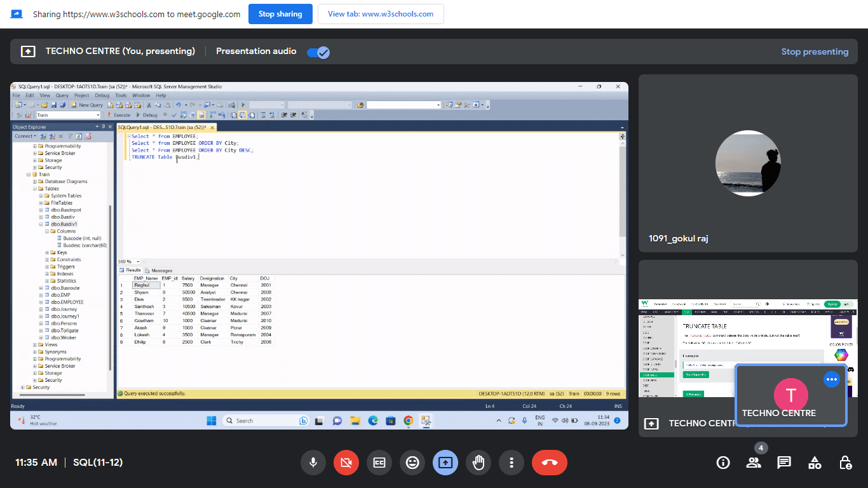Click the Undo arrow in SSMS toolbar
868x488 pixels.
178,105
